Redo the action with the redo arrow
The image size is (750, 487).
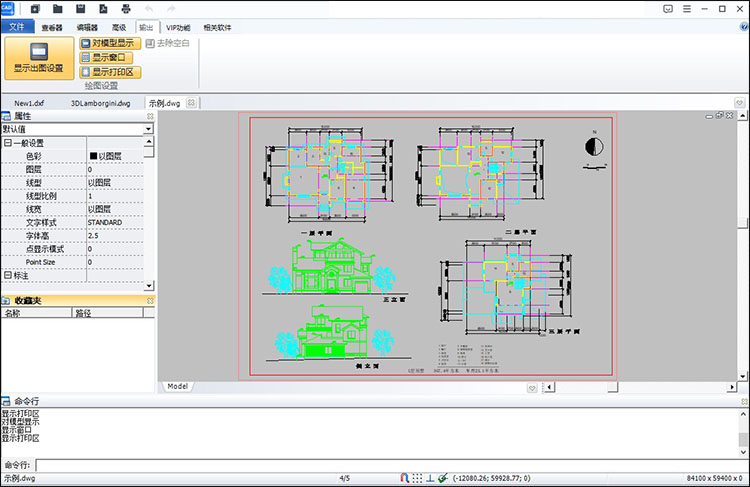click(171, 9)
